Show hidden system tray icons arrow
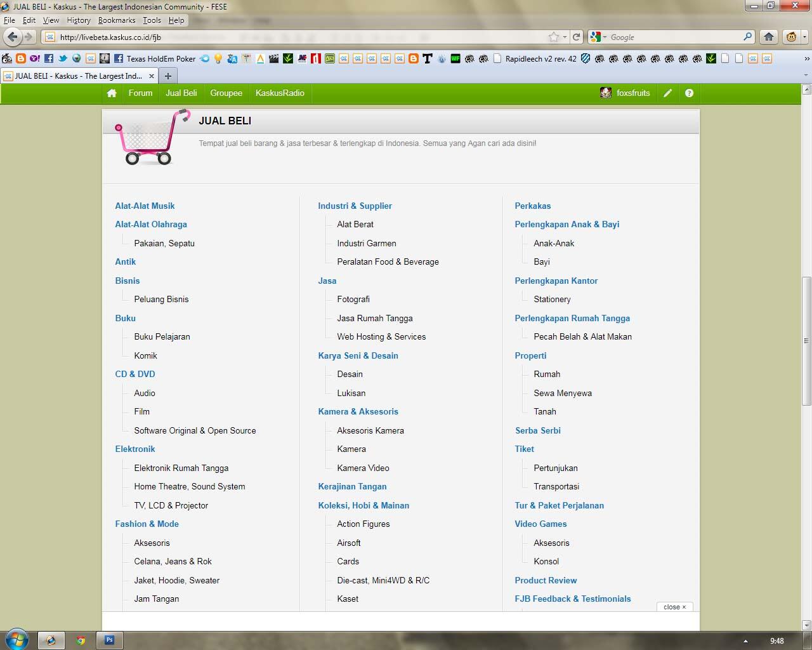 (x=745, y=641)
